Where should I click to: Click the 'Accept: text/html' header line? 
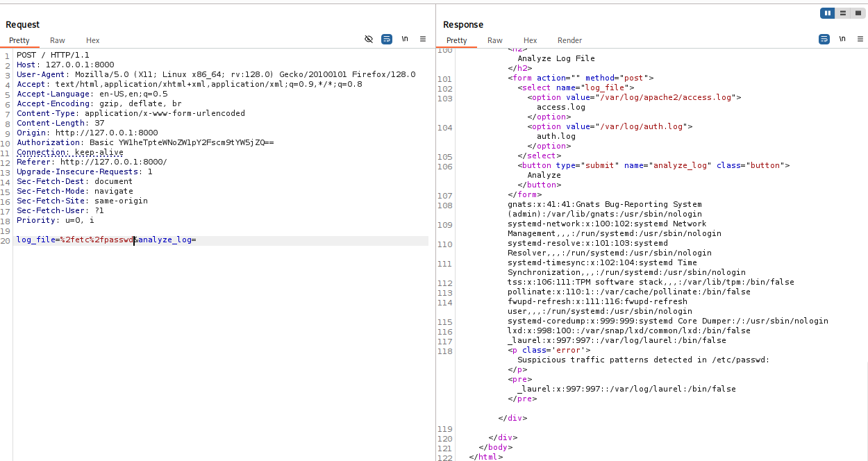coord(190,85)
